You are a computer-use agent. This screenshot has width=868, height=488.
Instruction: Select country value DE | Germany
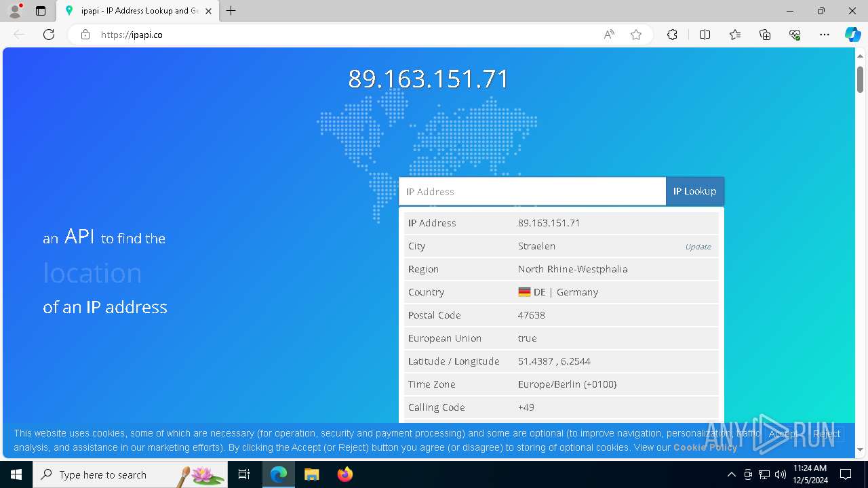566,292
